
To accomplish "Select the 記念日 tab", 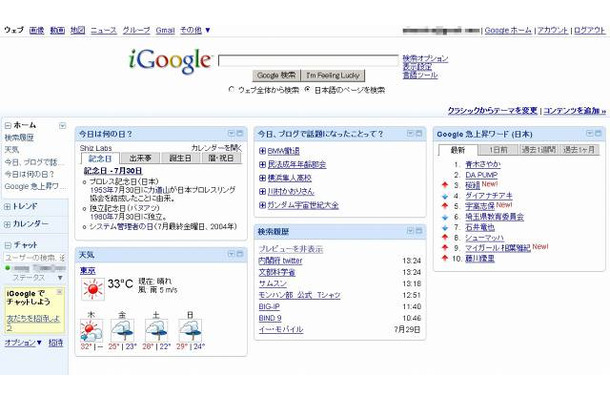I will [x=100, y=158].
